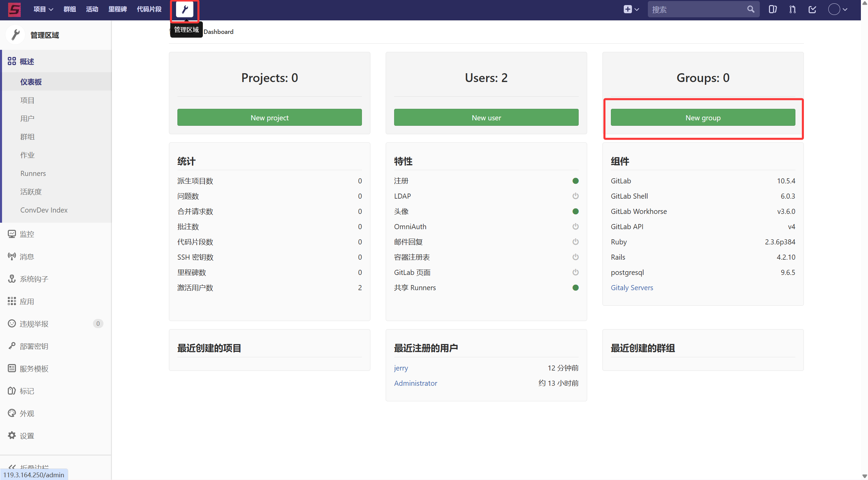Open 里程碑 in the top navigation
Image resolution: width=868 pixels, height=480 pixels.
118,9
